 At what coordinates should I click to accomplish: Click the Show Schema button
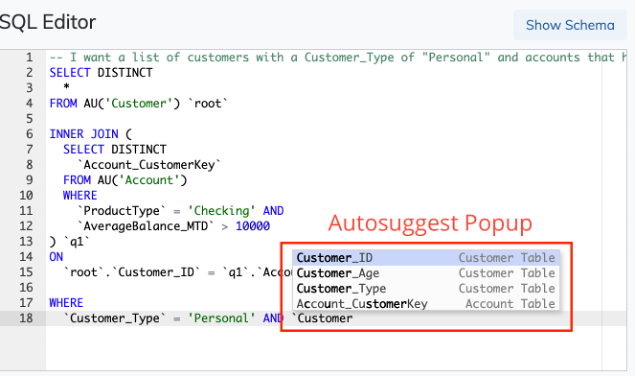tap(570, 25)
